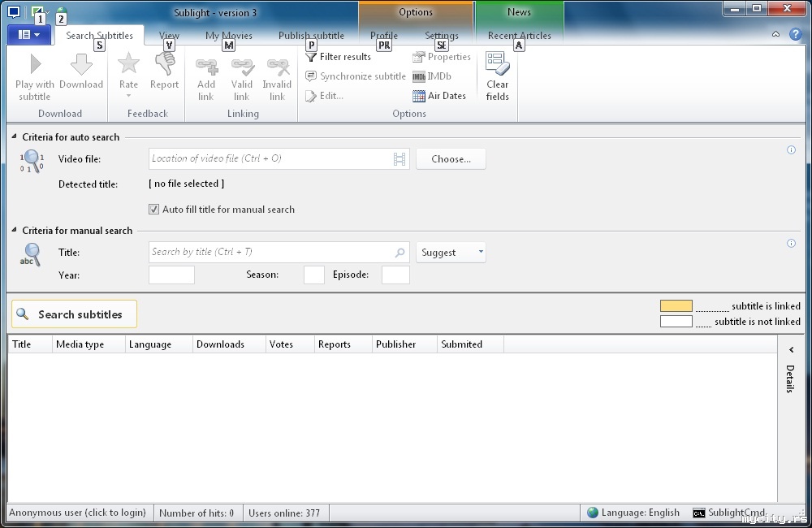The height and width of the screenshot is (528, 812).
Task: Click Number of hits: 0 status text
Action: pyautogui.click(x=197, y=513)
